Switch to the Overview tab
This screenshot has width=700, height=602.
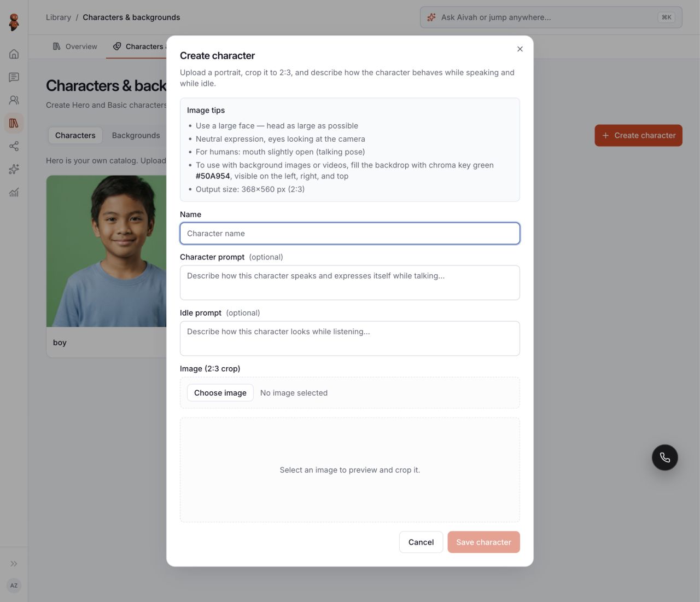point(75,47)
